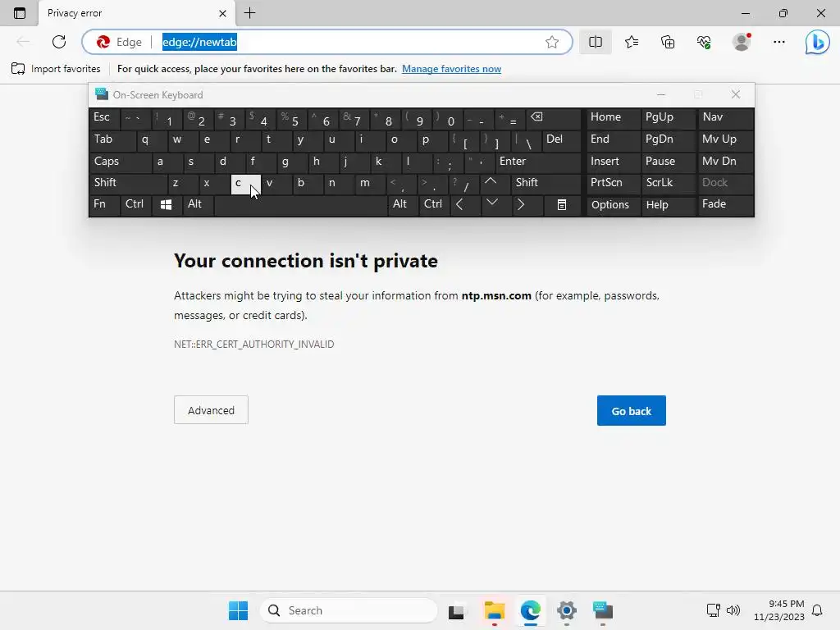Screen dimensions: 840x630
Task: Tap the context menu key on keyboard
Action: (x=561, y=204)
